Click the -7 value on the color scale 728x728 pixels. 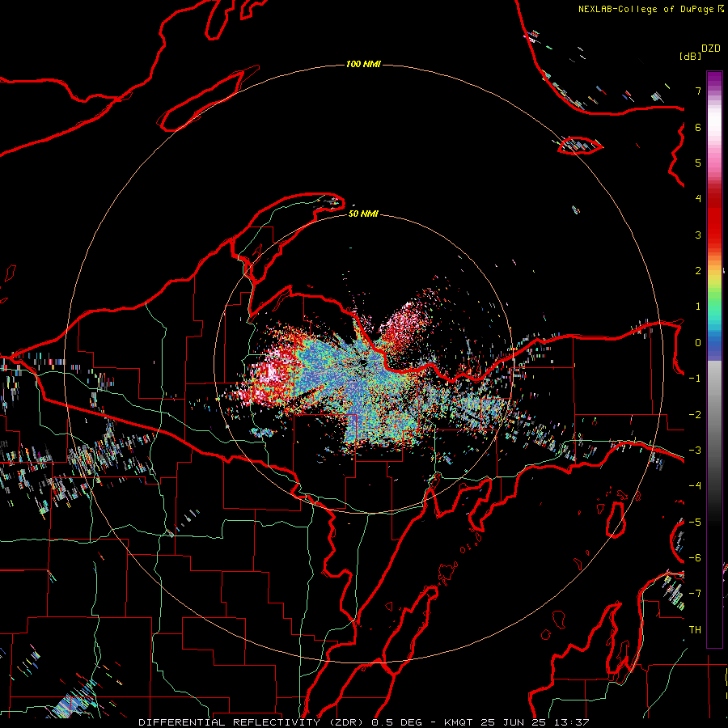[x=695, y=594]
